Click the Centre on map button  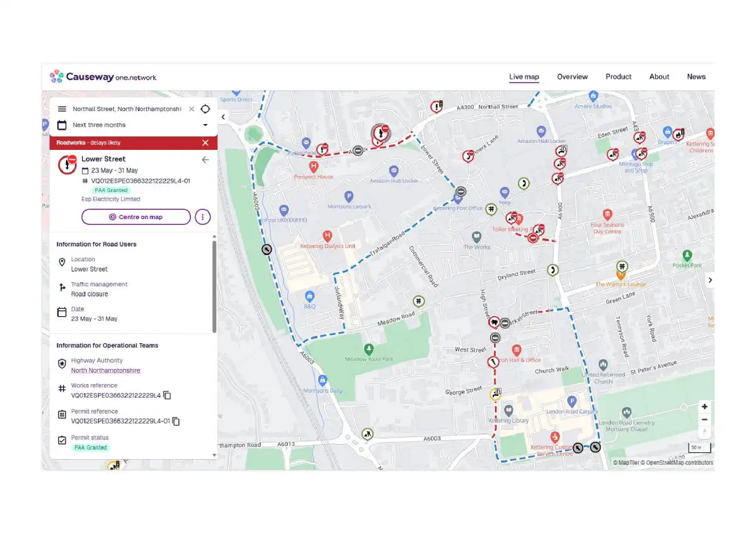[135, 217]
